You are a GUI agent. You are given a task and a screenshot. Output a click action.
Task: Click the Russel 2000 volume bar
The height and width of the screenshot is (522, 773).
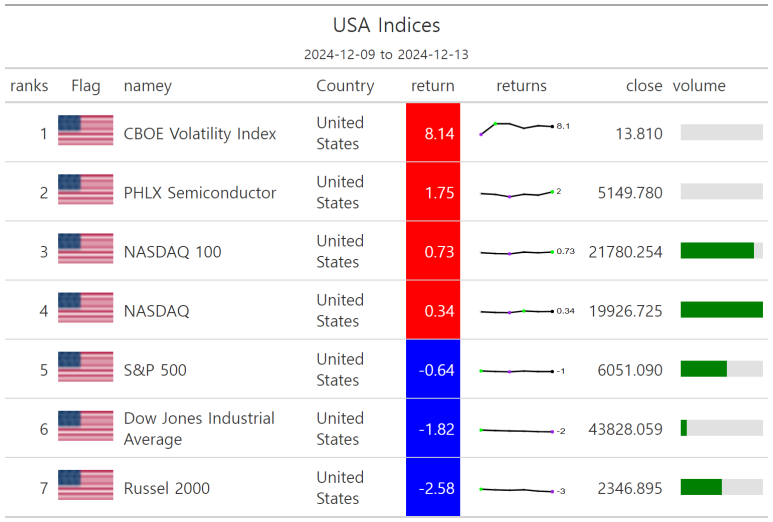pyautogui.click(x=722, y=487)
